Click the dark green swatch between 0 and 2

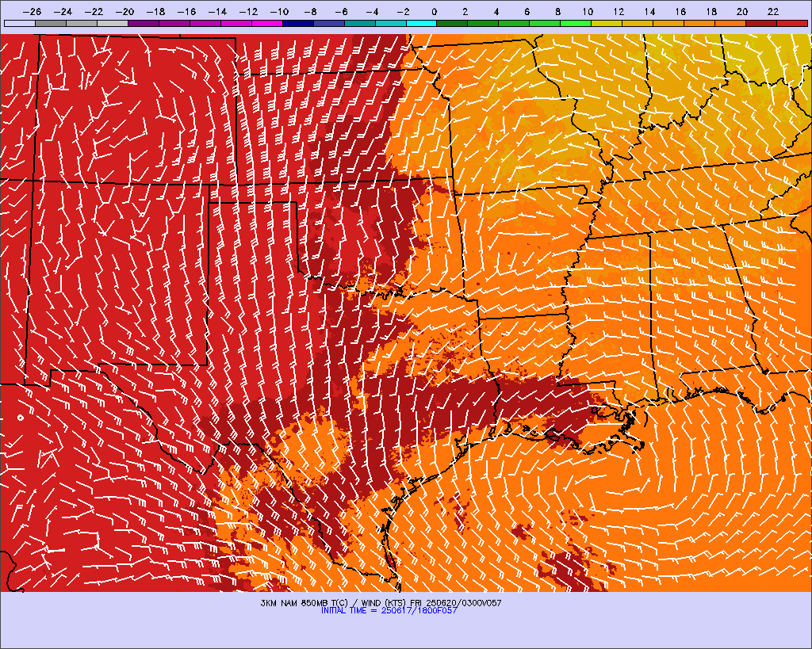453,23
